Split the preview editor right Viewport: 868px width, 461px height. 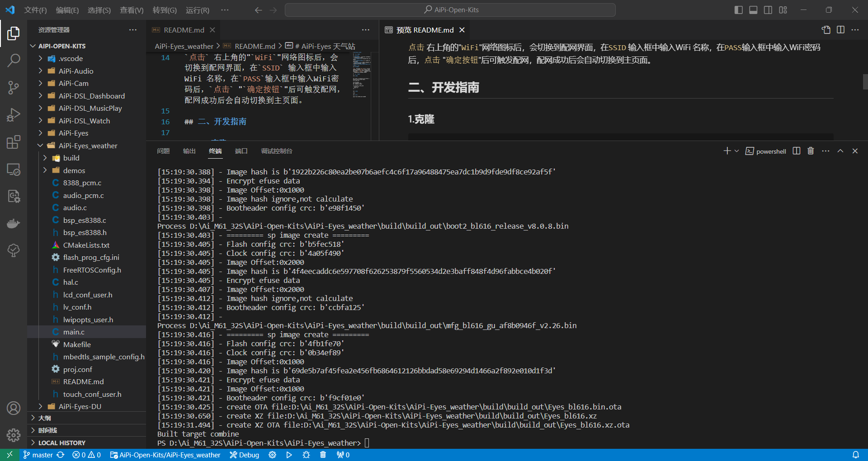tap(840, 30)
